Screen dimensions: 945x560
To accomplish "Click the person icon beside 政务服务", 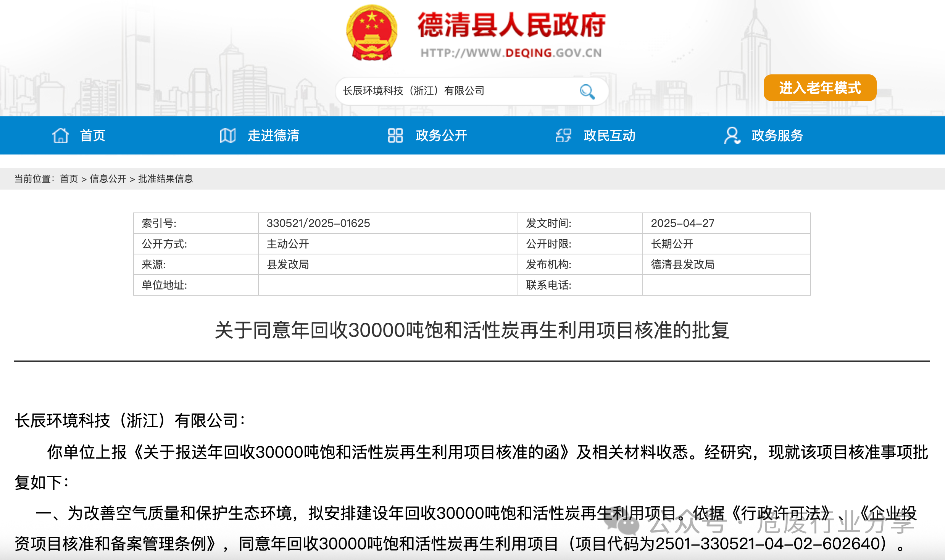I will pos(732,135).
